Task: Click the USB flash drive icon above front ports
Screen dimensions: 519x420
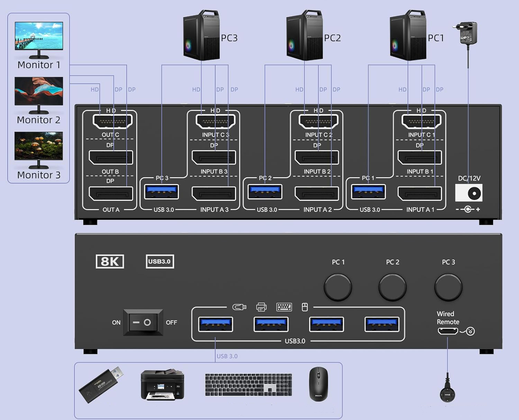Action: (x=239, y=307)
